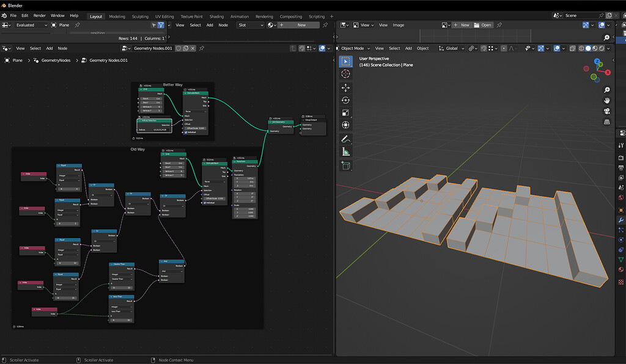Image resolution: width=626 pixels, height=364 pixels.
Task: Click the viewport Zoom magnifier icon
Action: click(606, 90)
